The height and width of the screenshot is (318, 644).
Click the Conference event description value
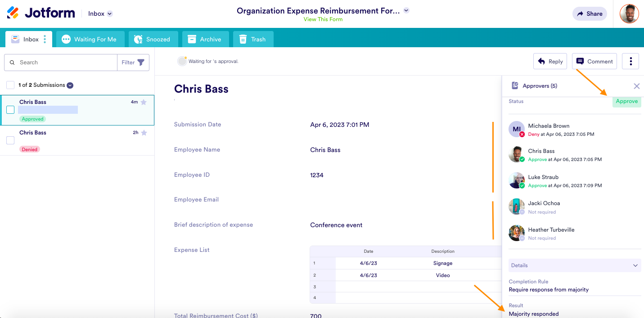[x=336, y=225]
